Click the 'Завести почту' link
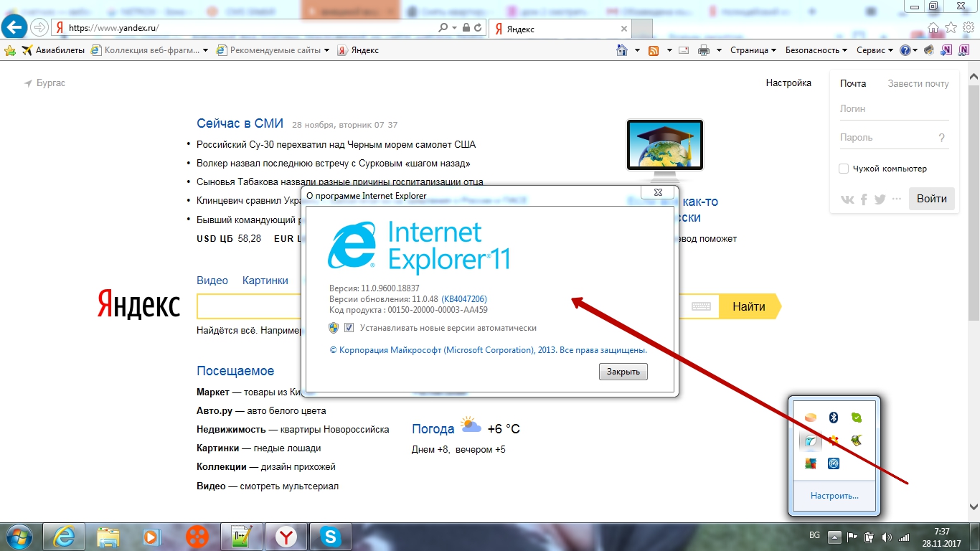Viewport: 980px width, 551px height. coord(918,84)
